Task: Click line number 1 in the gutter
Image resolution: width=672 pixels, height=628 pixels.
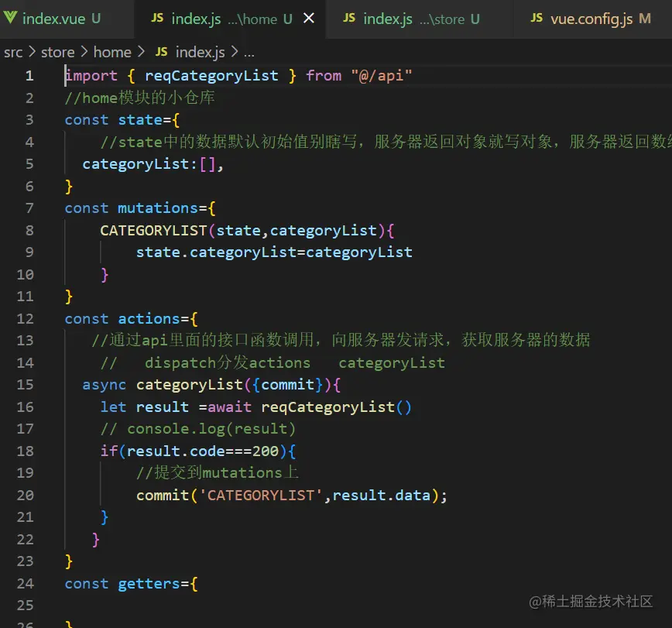Action: coord(29,76)
